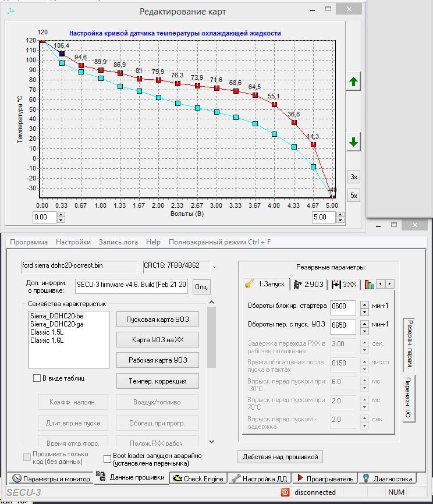Screen dimensions: 433x504
Task: Click the red disconnected status icon
Action: pyautogui.click(x=285, y=492)
